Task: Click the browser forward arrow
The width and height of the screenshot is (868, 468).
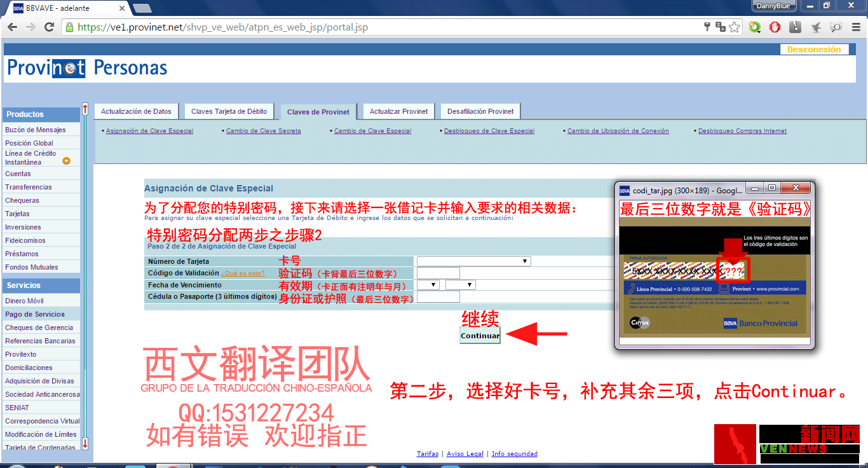Action: point(30,27)
